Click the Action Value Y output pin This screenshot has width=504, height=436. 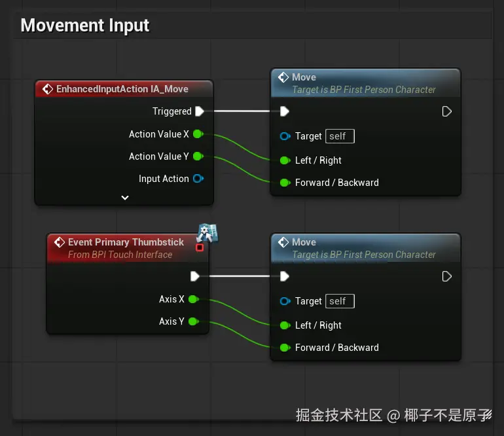[198, 156]
